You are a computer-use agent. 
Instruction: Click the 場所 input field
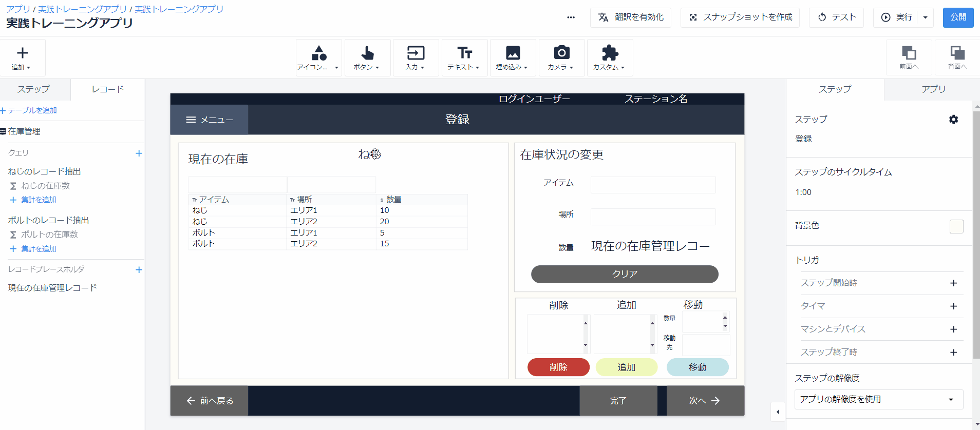(x=653, y=217)
